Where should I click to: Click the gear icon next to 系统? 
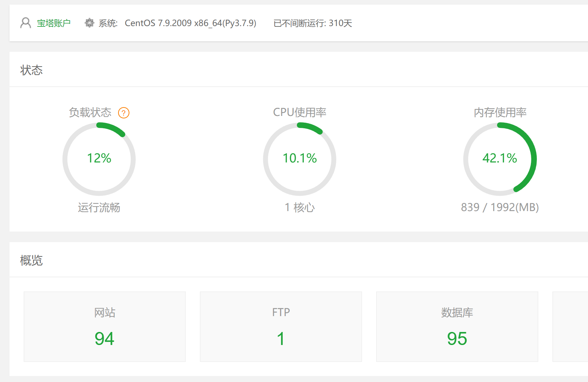[x=90, y=23]
